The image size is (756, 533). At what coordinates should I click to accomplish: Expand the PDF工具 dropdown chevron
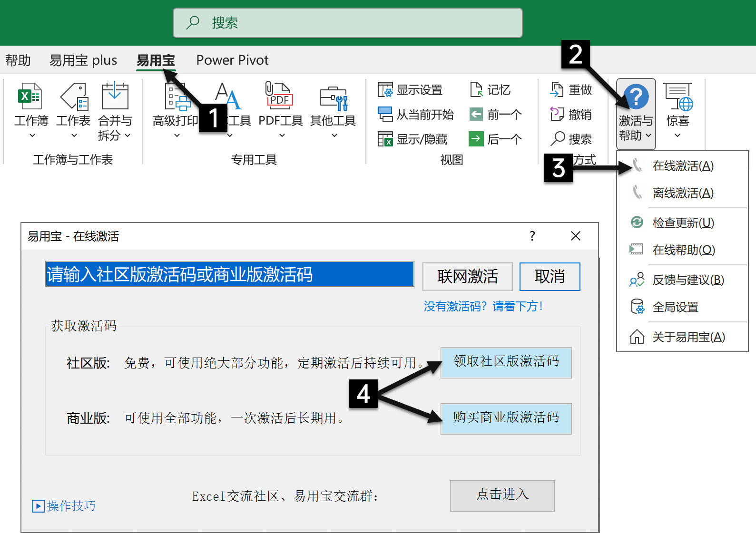click(x=282, y=136)
